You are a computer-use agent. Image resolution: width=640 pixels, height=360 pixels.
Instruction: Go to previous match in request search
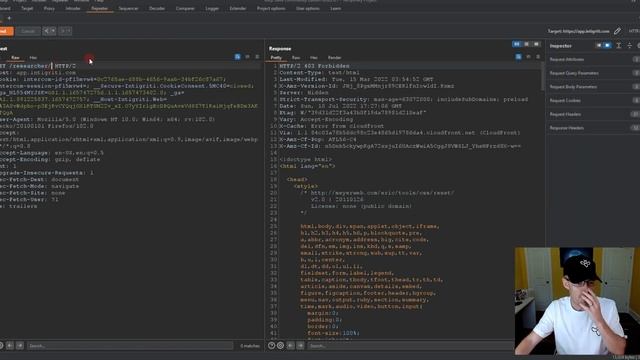tap(10, 346)
